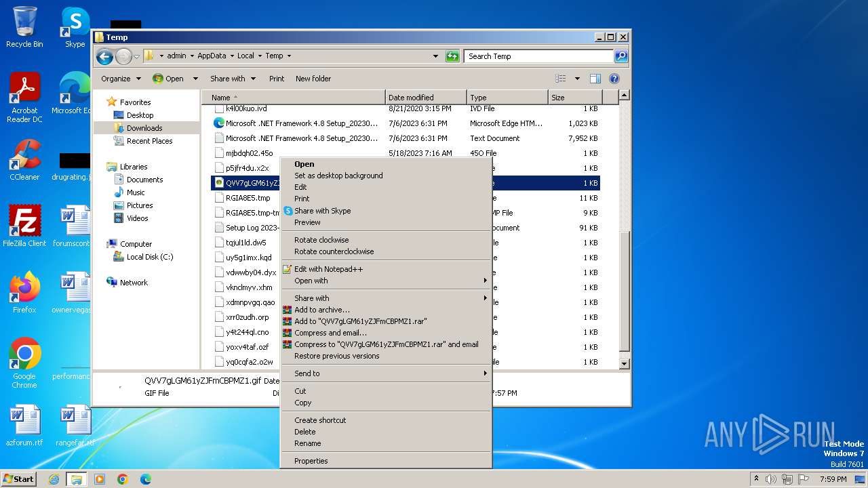This screenshot has width=868, height=488.
Task: Click Chrome icon in the taskbar
Action: click(123, 479)
